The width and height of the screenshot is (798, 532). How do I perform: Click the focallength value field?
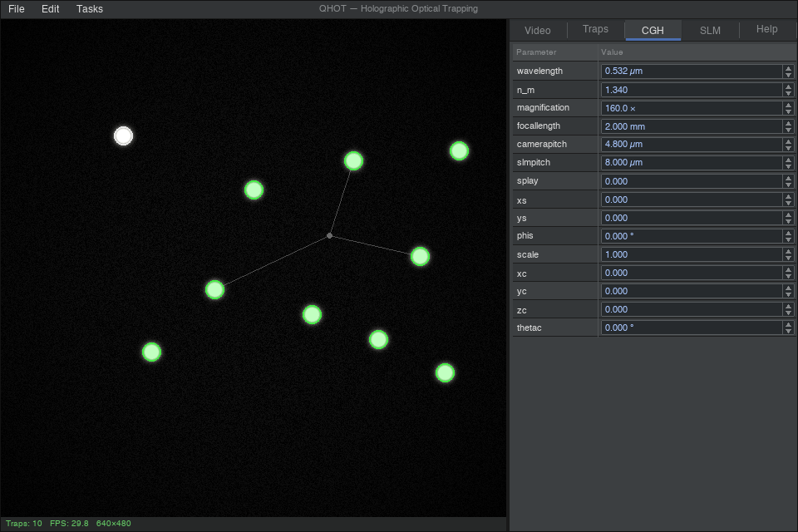(x=692, y=126)
